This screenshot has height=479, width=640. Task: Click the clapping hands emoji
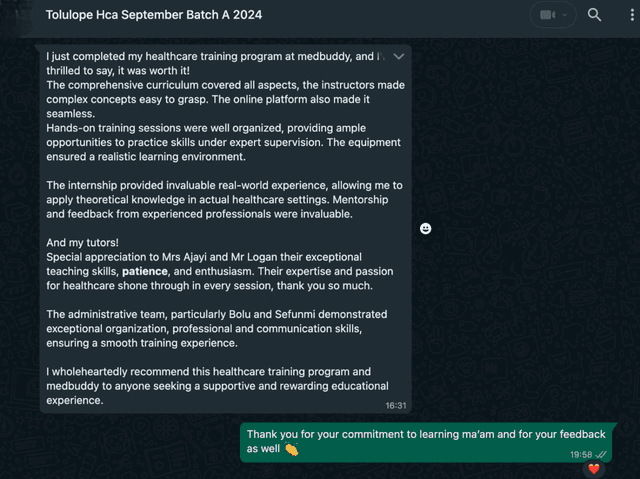[x=291, y=450]
